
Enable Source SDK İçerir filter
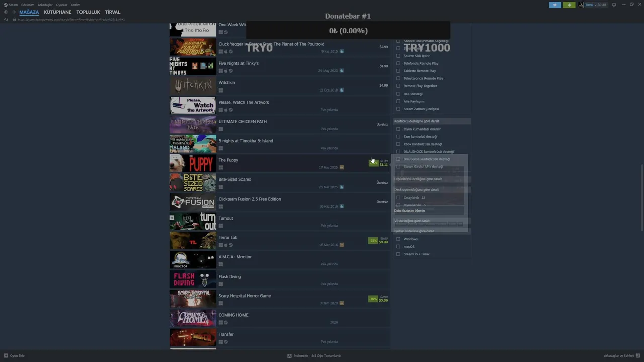point(398,56)
